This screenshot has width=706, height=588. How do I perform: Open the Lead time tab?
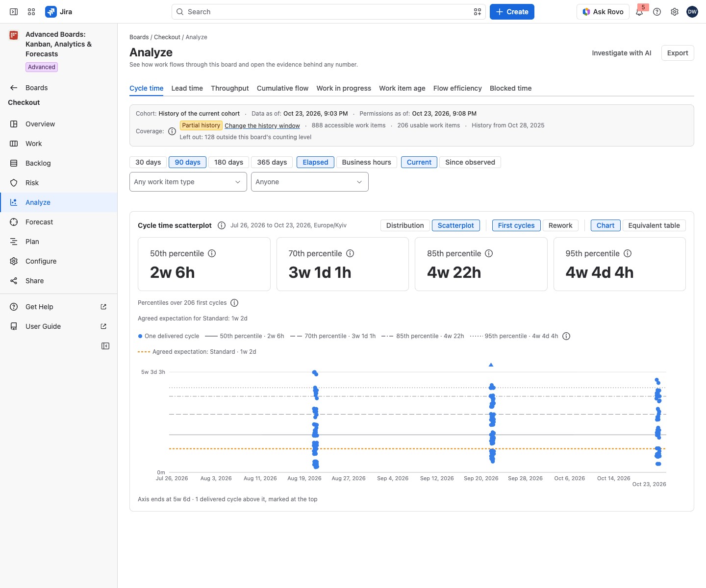187,88
